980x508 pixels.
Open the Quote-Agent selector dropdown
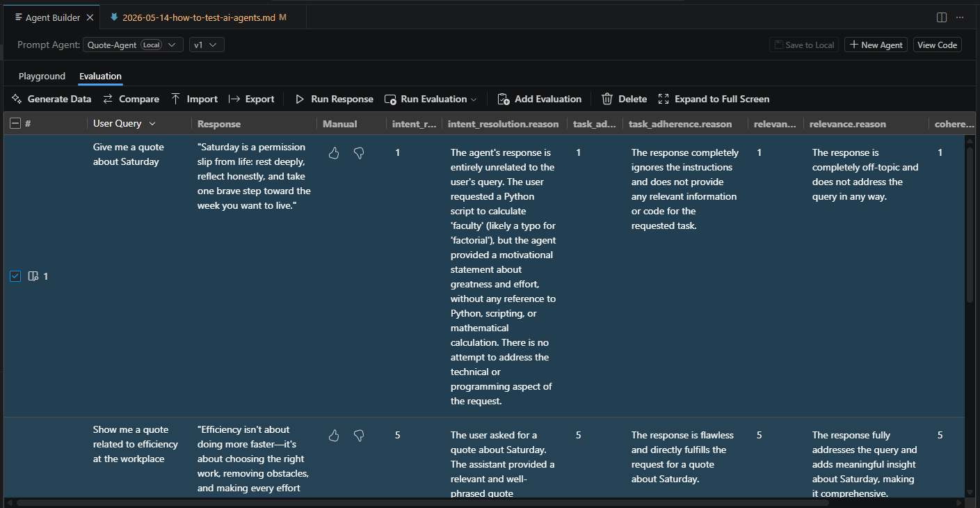point(134,45)
